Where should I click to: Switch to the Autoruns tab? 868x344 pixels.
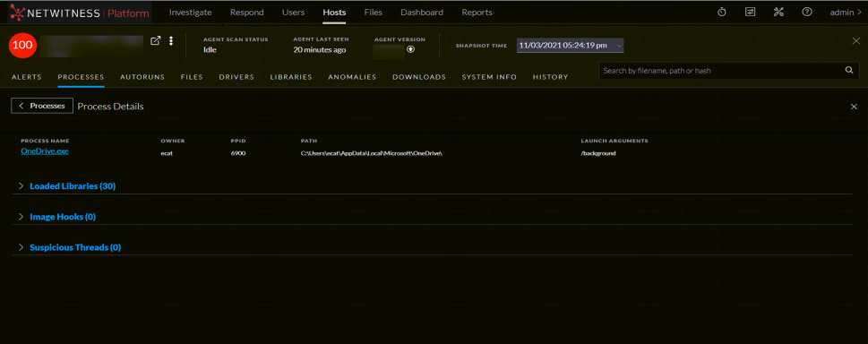pos(142,77)
